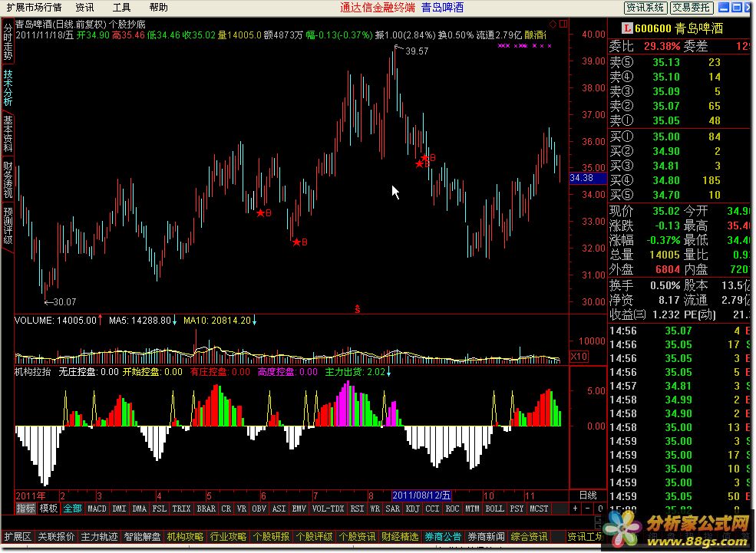Open the 机构攻略 bottom tab
Viewport: 756px width, 553px height.
(x=185, y=537)
